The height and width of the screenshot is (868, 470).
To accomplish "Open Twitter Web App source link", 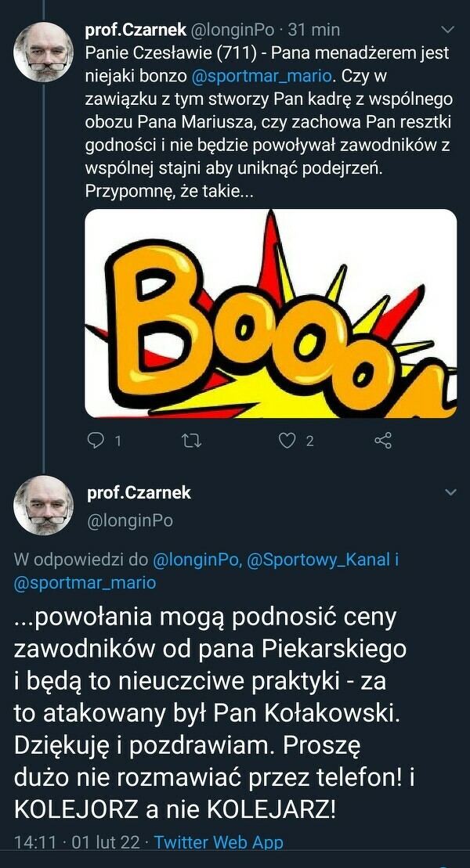I will tap(219, 842).
